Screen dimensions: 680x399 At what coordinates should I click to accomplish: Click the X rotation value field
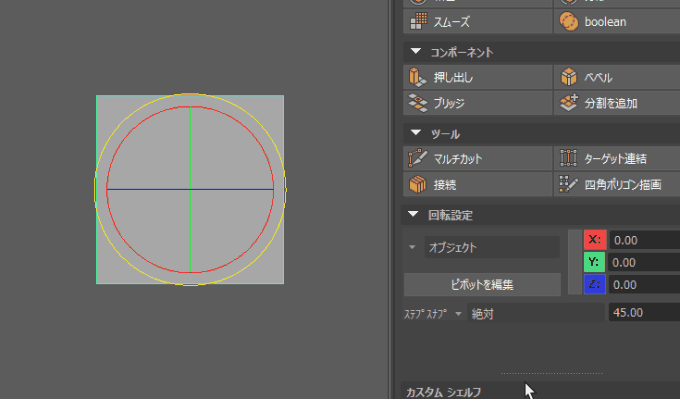644,240
